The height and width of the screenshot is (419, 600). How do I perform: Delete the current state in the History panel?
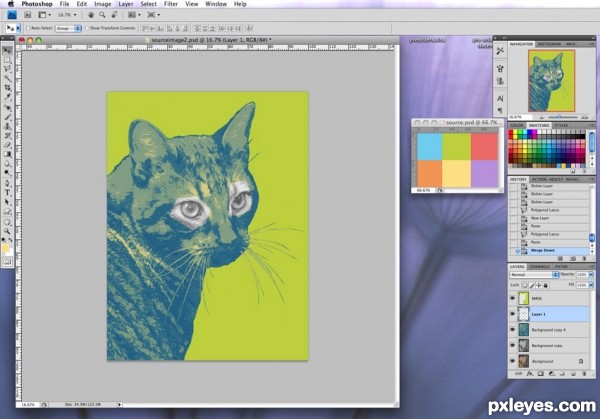(x=584, y=259)
